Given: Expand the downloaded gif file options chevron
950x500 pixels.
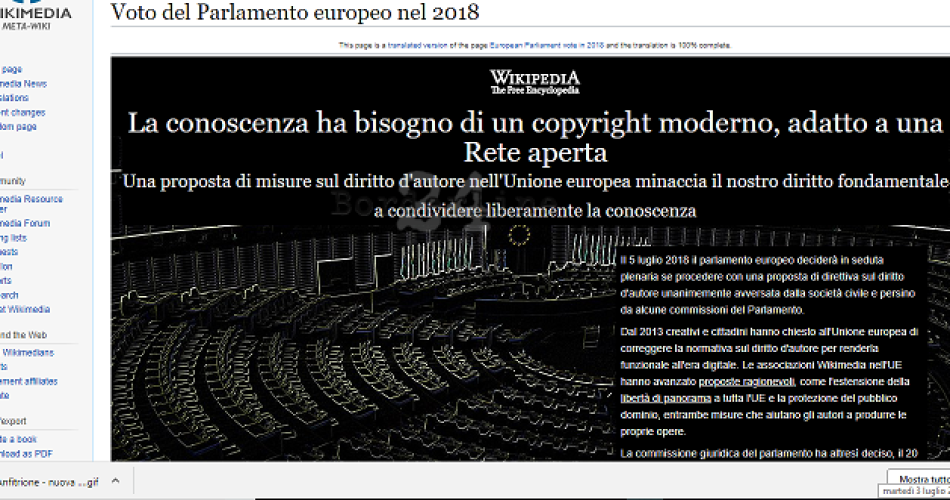Looking at the screenshot, I should [x=115, y=481].
